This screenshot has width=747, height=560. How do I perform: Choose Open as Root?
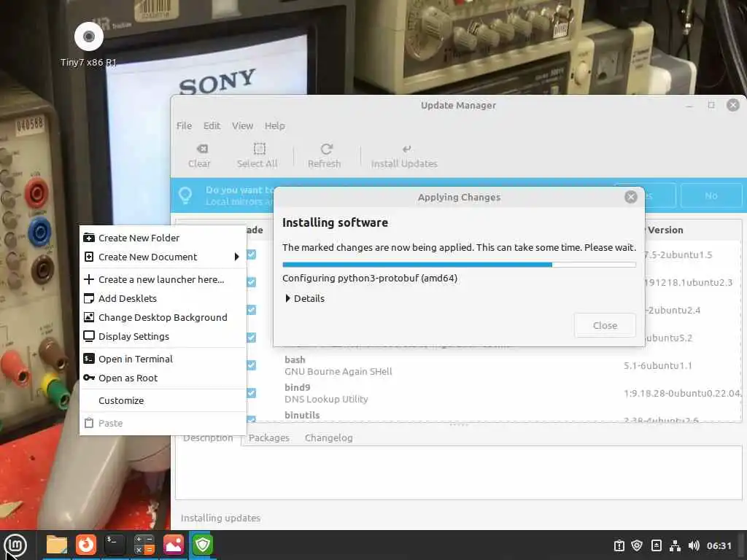point(163,378)
